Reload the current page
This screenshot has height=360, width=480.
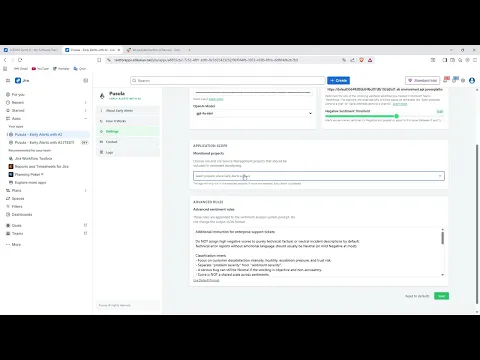coord(20,60)
